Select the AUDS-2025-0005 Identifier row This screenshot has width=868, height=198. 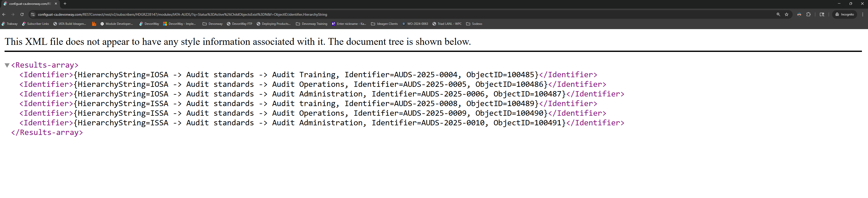coord(313,84)
